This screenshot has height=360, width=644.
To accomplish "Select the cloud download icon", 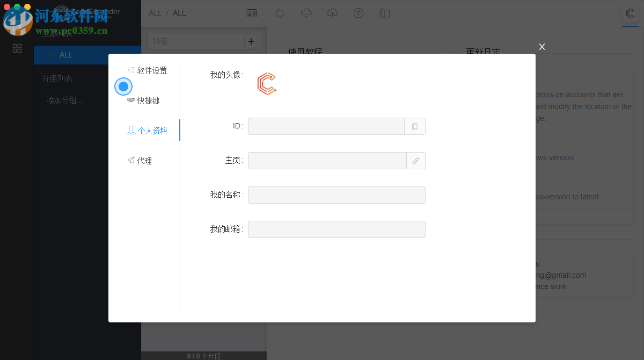I will [306, 13].
